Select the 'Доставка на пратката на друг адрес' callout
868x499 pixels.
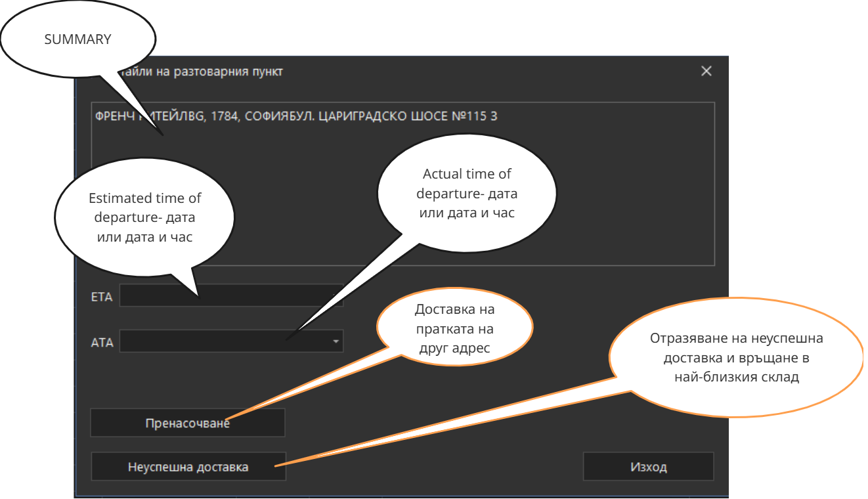pyautogui.click(x=454, y=328)
